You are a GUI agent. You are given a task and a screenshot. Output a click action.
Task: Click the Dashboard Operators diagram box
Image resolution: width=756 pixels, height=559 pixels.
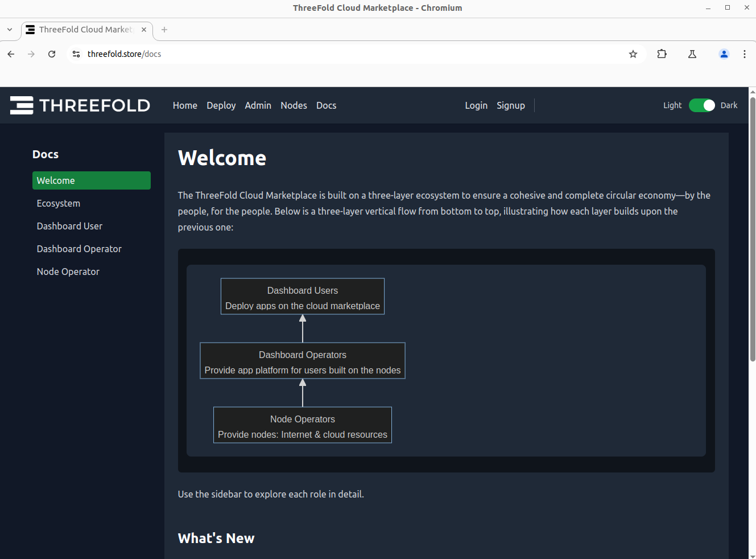click(x=303, y=361)
